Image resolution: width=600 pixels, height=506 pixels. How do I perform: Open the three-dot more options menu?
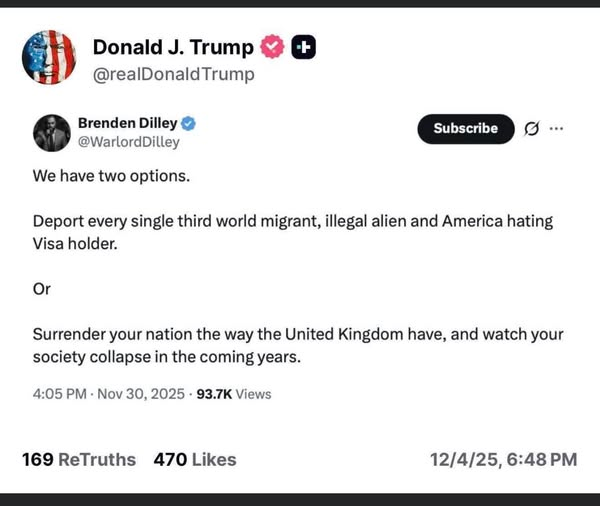pyautogui.click(x=557, y=128)
